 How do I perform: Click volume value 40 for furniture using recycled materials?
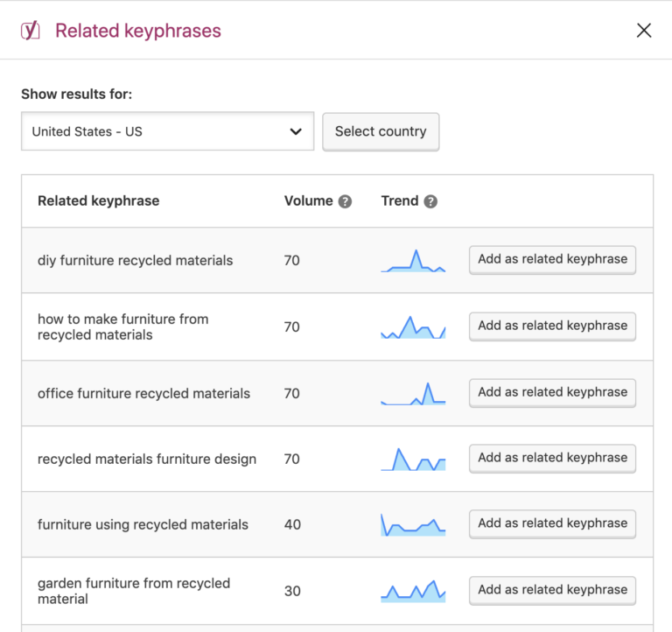click(x=292, y=524)
